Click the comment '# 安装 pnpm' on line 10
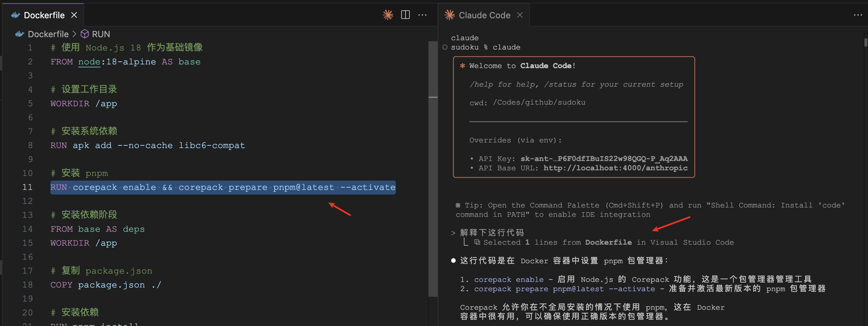The height and width of the screenshot is (326, 868). pos(80,173)
